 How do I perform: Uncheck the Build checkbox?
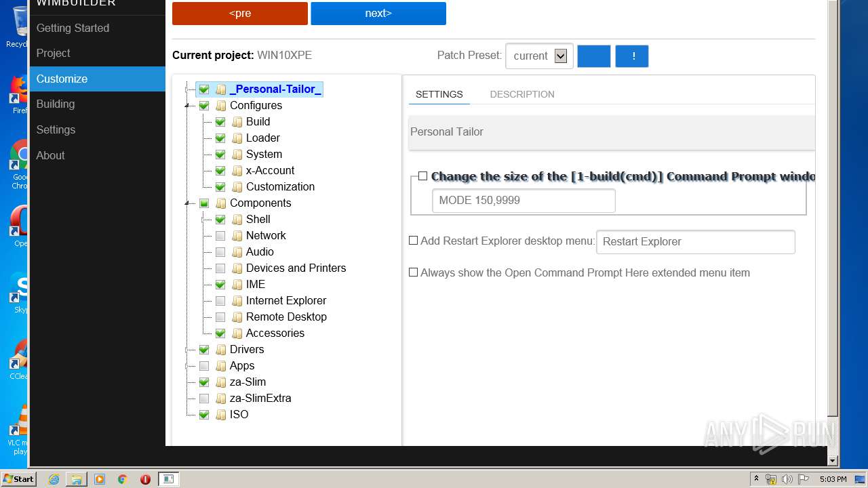pyautogui.click(x=220, y=122)
